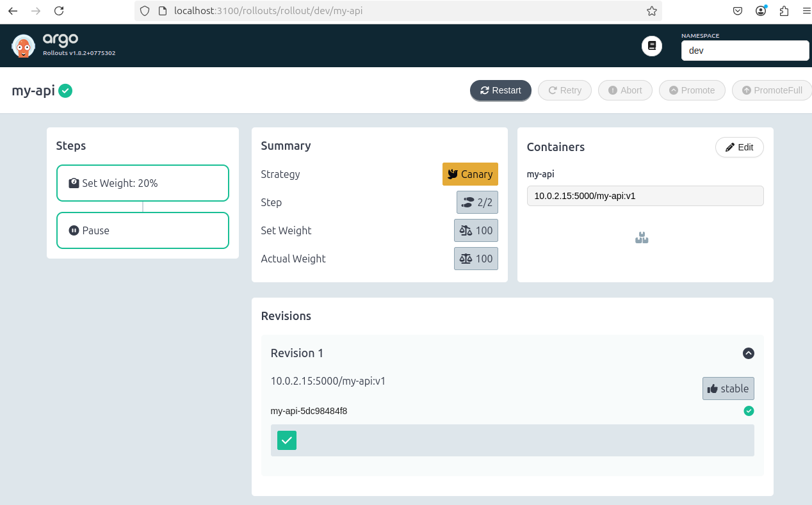Click the green healthy status icon beside my-api
This screenshot has width=812, height=505.
pyautogui.click(x=65, y=91)
